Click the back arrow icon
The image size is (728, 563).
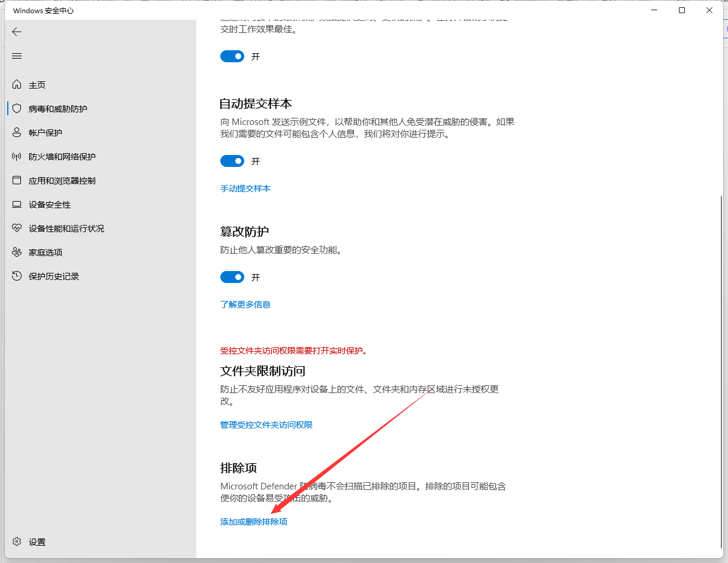17,32
